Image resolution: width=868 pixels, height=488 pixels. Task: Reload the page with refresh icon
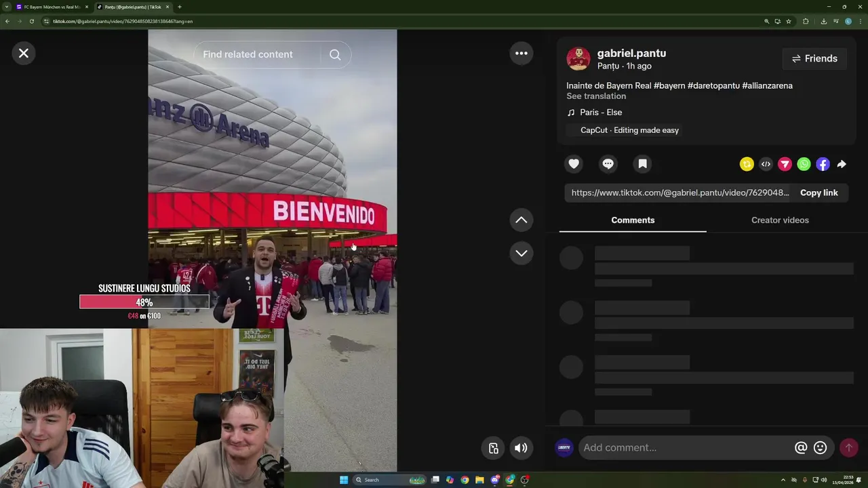coord(31,21)
